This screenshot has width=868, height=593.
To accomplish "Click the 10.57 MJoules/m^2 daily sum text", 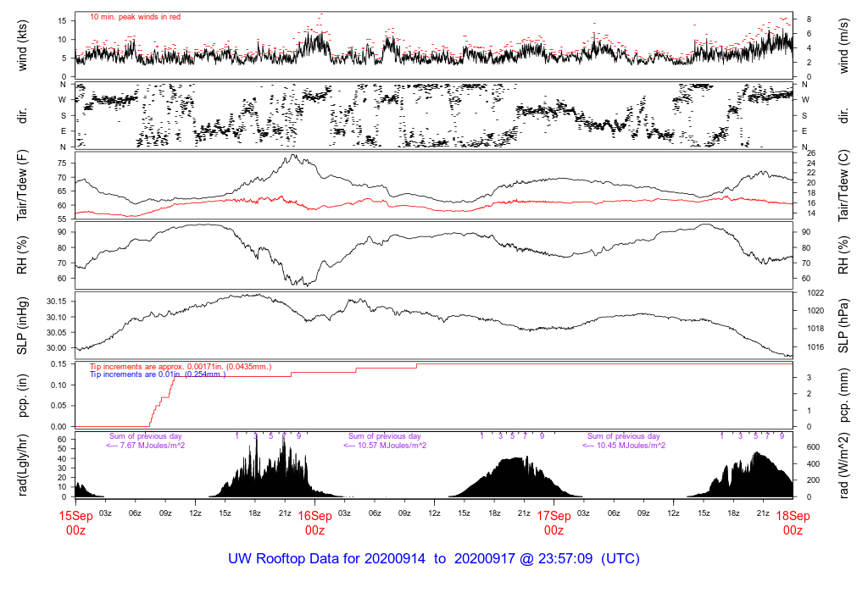I will (x=384, y=446).
